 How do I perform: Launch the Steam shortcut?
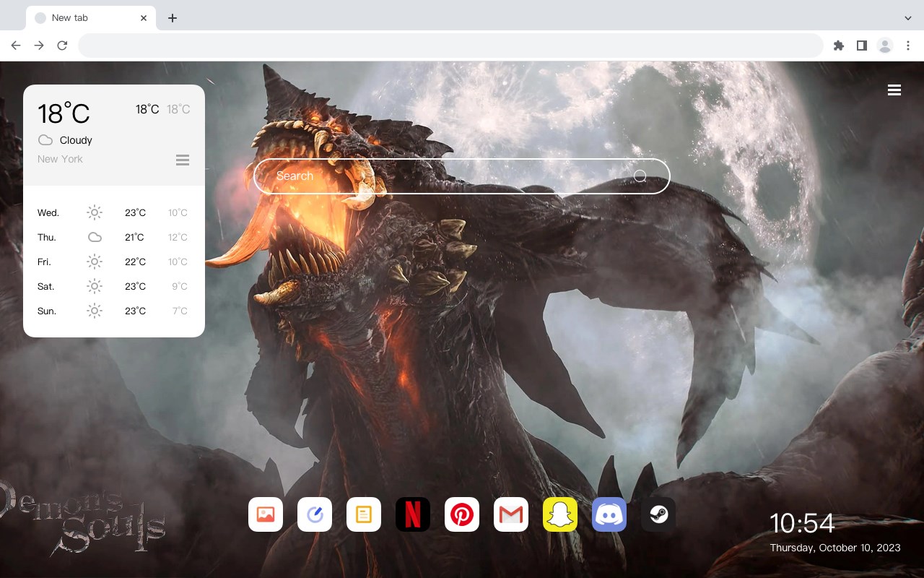tap(658, 514)
